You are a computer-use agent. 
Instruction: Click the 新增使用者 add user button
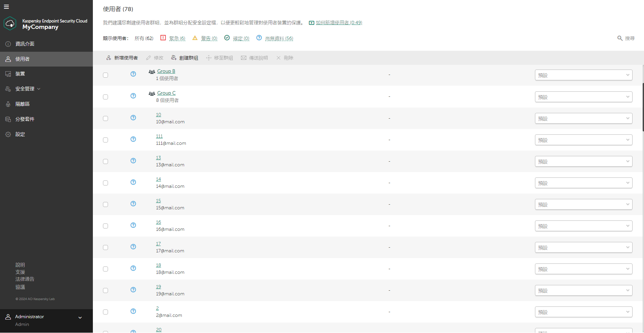(x=122, y=58)
